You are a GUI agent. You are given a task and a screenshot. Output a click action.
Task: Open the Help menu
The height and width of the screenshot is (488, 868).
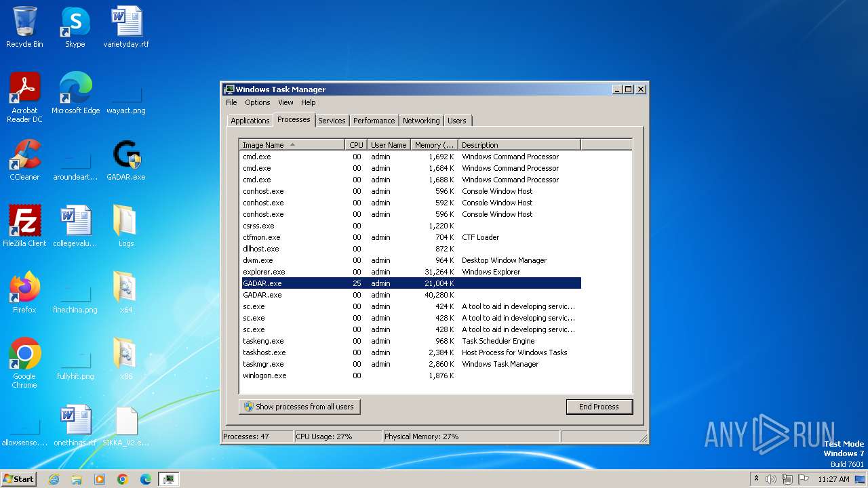tap(309, 102)
